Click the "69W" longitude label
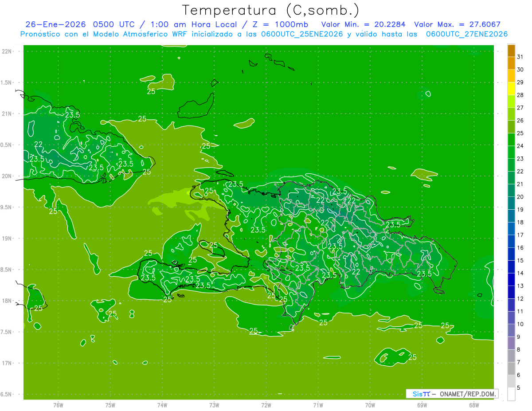This screenshot has width=532, height=411. click(422, 405)
